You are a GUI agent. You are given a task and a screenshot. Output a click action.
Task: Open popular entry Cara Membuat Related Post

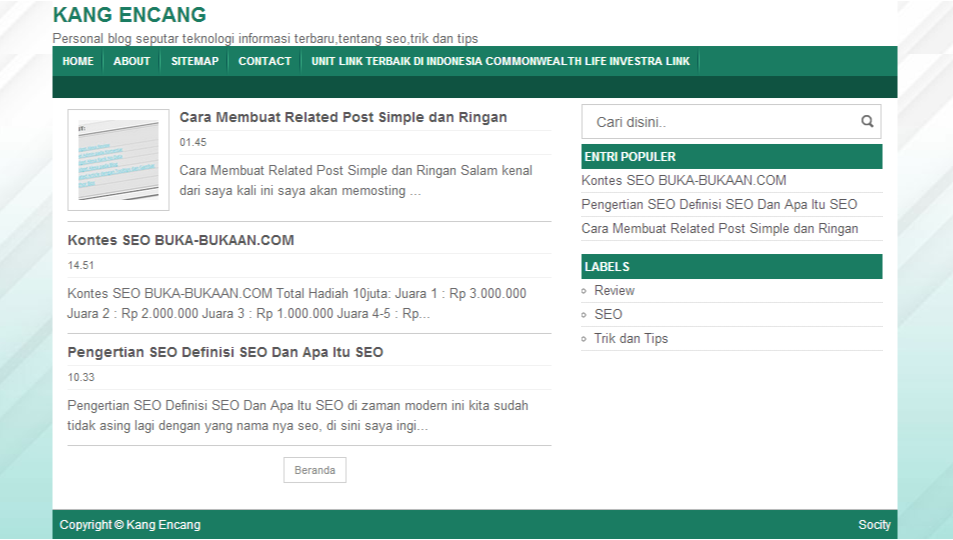[x=720, y=229]
